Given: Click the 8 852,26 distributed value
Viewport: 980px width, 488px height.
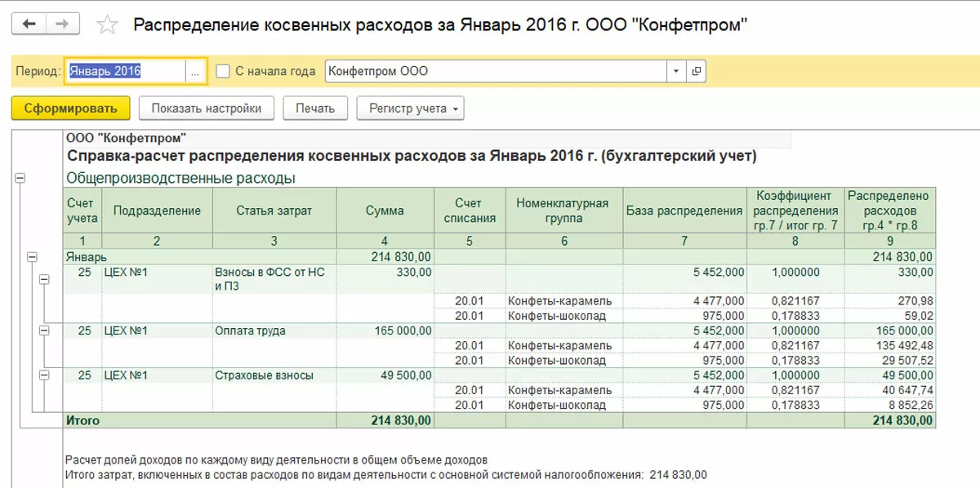Looking at the screenshot, I should (x=910, y=405).
